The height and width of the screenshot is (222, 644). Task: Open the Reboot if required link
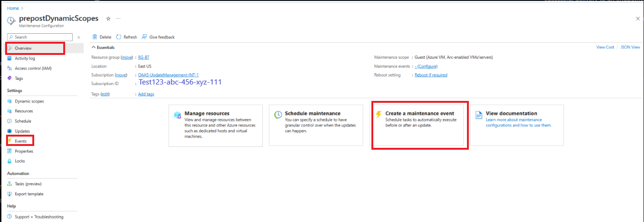click(431, 75)
